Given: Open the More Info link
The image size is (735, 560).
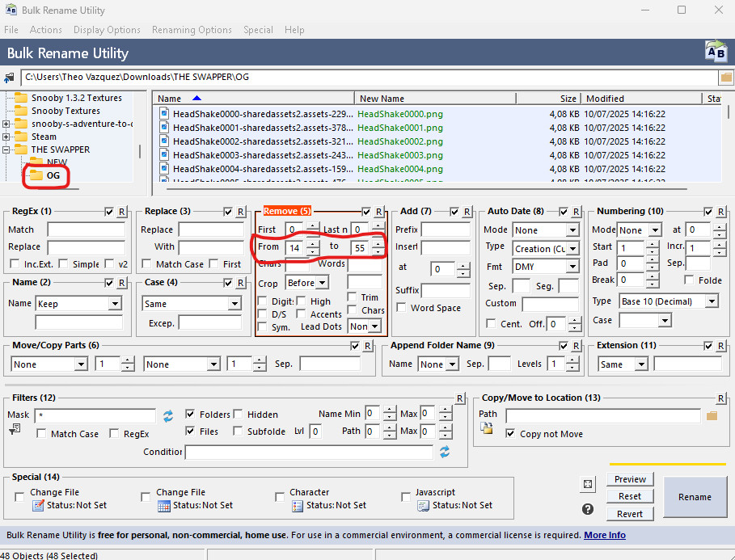Looking at the screenshot, I should 605,535.
